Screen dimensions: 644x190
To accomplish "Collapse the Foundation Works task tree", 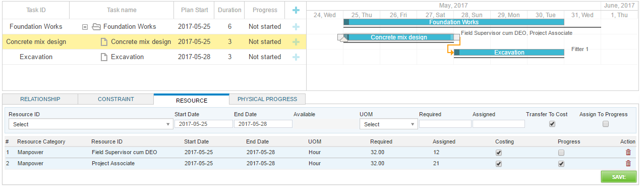I will coord(85,27).
